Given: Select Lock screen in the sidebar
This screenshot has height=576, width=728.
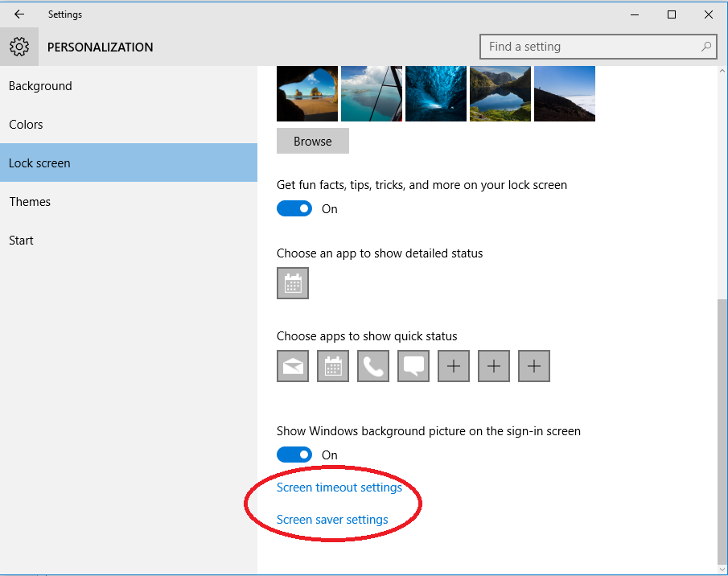Looking at the screenshot, I should tap(129, 163).
